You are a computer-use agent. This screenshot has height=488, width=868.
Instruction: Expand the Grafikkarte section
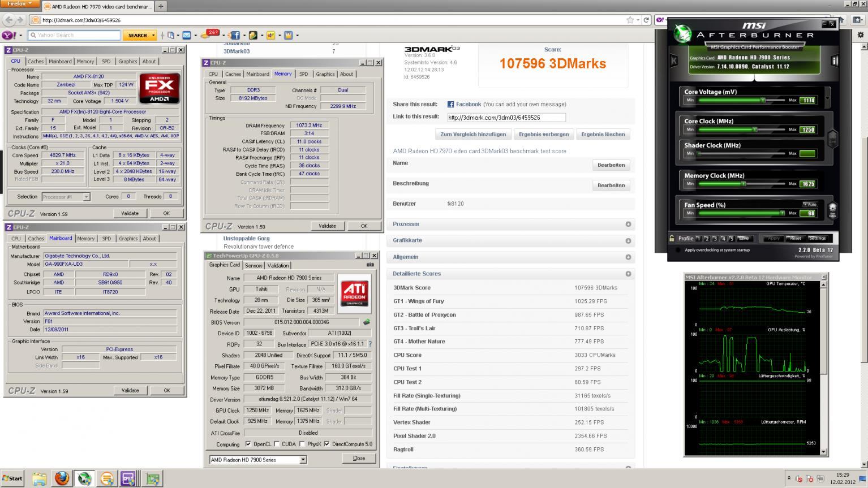[x=628, y=240]
